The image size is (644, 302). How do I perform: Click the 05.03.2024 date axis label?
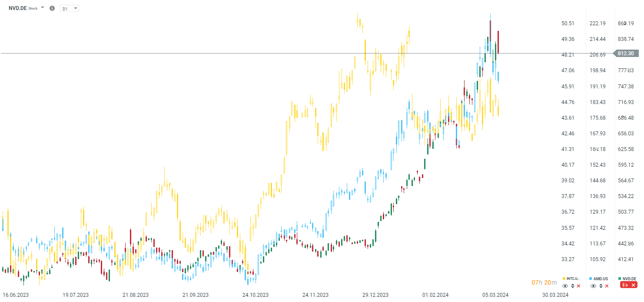[495, 295]
